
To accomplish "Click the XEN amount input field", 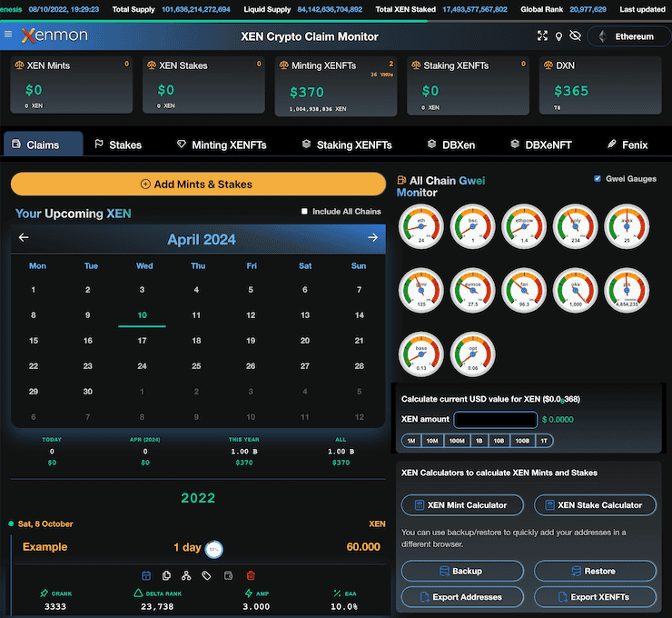I will tap(495, 420).
